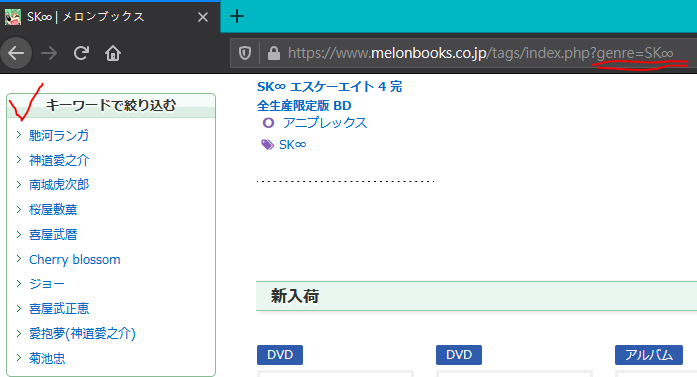Click chevron beside 喜屋武暦
This screenshot has width=697, height=377.
pos(19,234)
